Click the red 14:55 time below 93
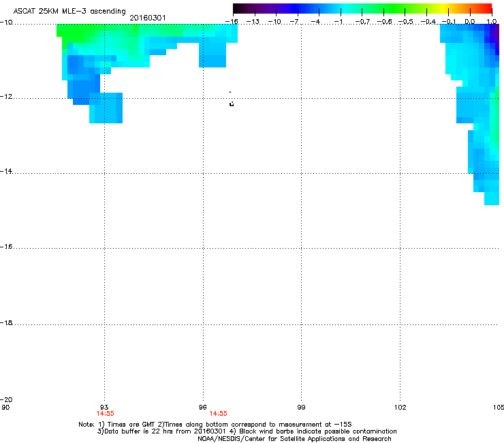The image size is (504, 443). pos(105,414)
